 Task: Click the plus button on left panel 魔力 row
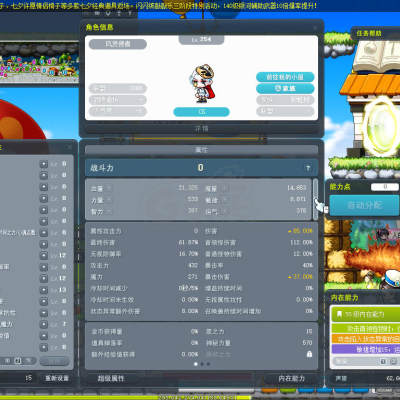pyautogui.click(x=44, y=324)
